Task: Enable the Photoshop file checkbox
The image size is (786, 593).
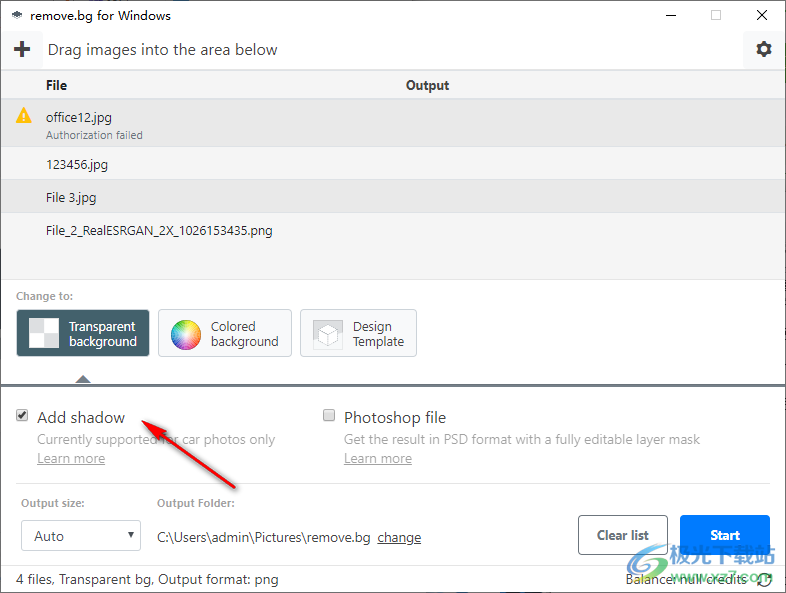Action: pos(329,416)
